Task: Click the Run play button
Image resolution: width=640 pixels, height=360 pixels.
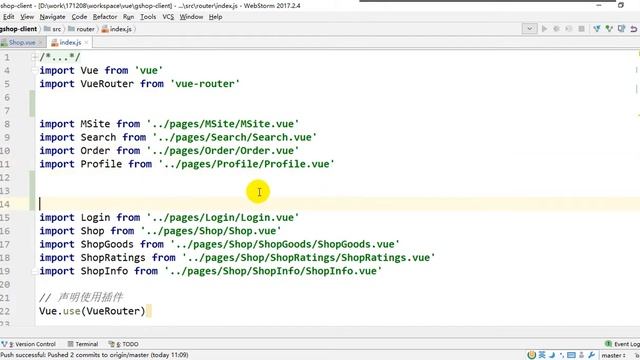Action: coord(544,29)
